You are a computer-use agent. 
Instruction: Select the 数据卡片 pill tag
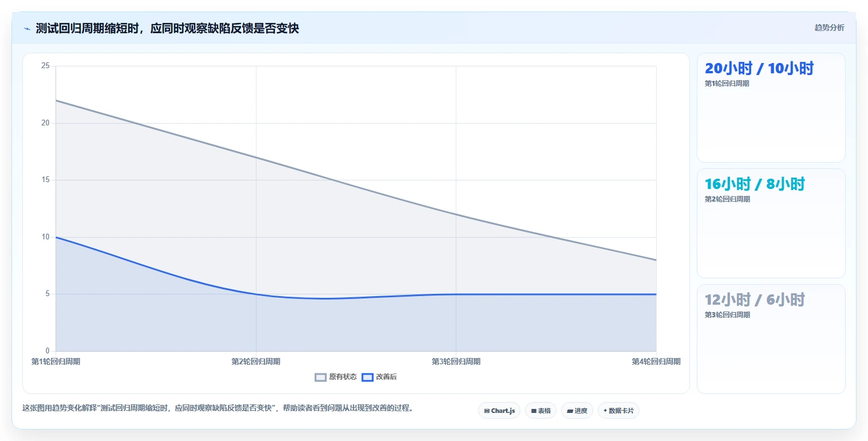pos(618,411)
